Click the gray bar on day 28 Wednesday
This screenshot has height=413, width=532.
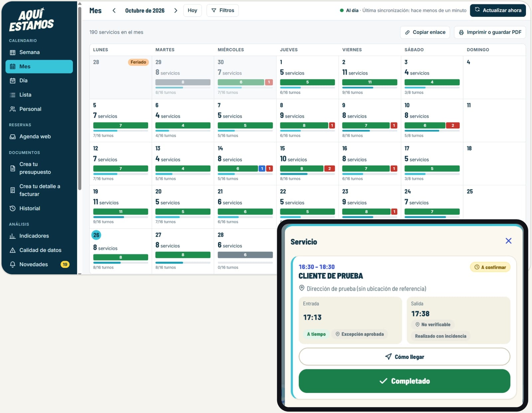[x=245, y=255]
